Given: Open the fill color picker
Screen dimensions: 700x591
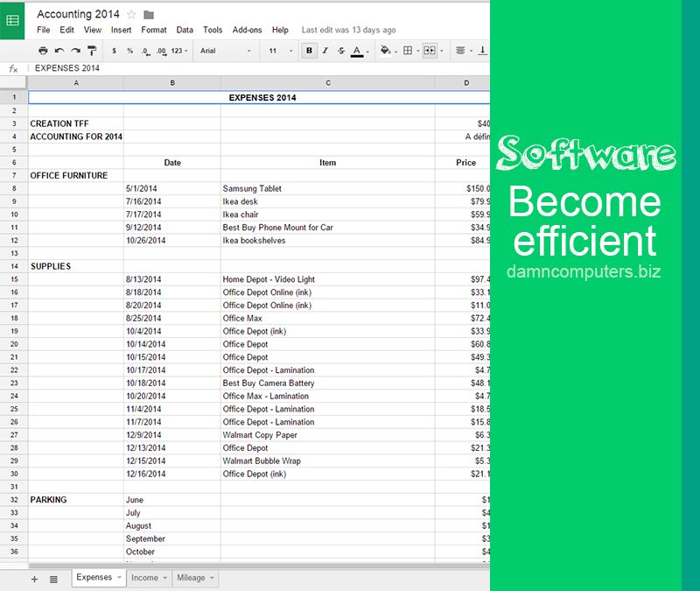Looking at the screenshot, I should [x=385, y=51].
